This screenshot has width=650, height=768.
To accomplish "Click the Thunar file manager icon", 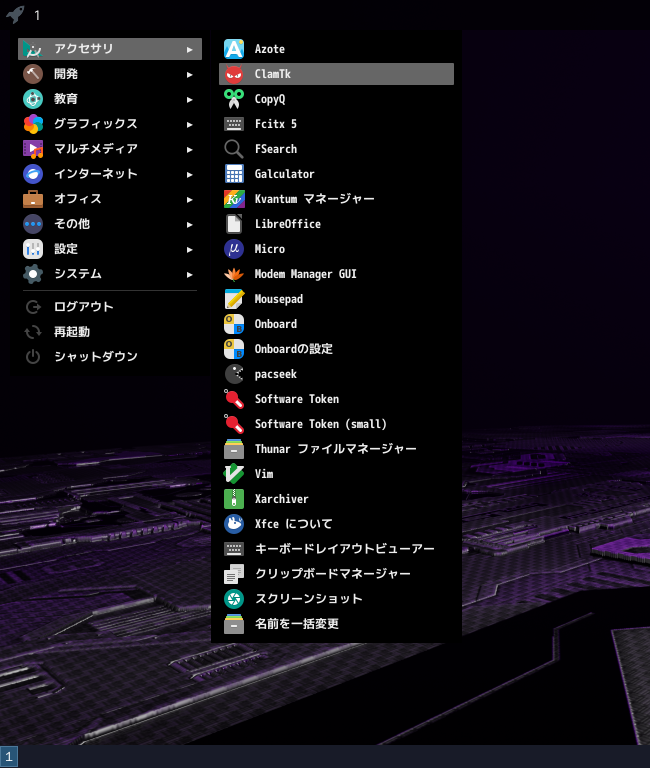I will tap(234, 449).
